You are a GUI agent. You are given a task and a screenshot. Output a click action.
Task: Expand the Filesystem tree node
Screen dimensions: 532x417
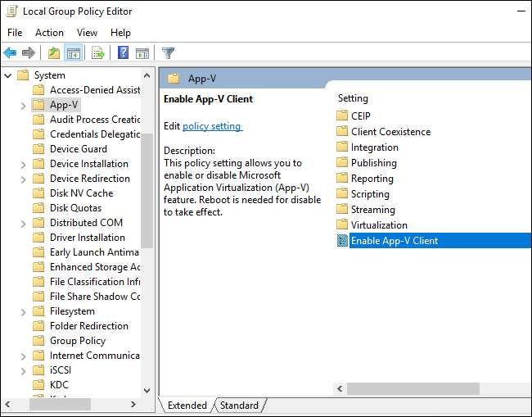pyautogui.click(x=23, y=311)
